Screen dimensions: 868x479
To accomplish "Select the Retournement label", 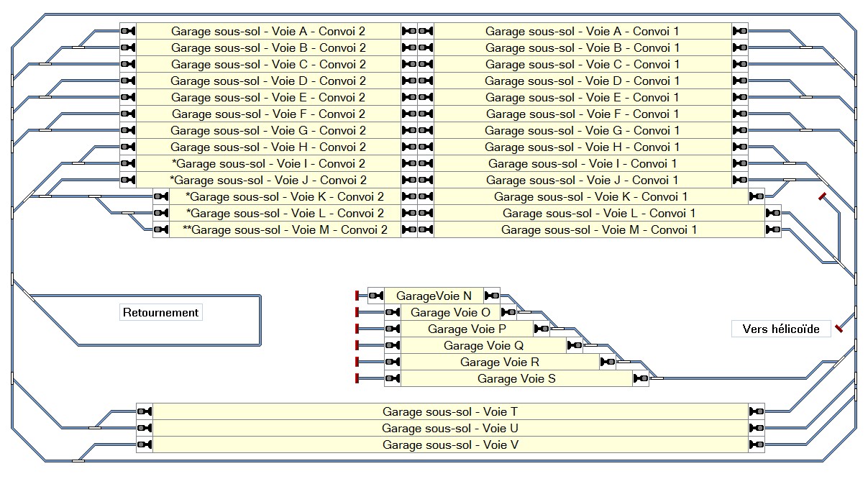I will tap(160, 313).
